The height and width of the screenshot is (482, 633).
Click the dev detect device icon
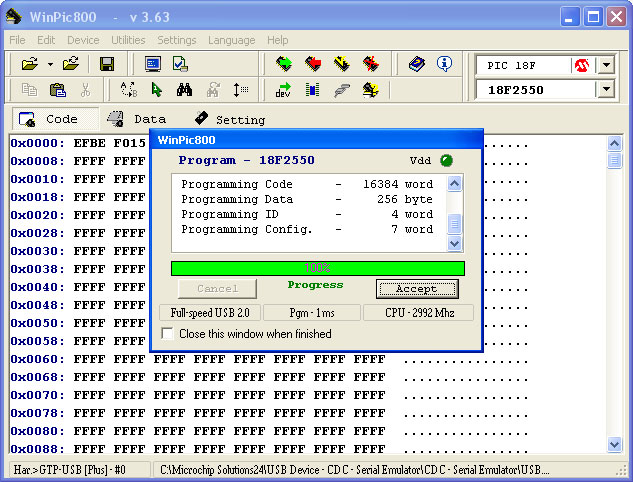[x=283, y=90]
